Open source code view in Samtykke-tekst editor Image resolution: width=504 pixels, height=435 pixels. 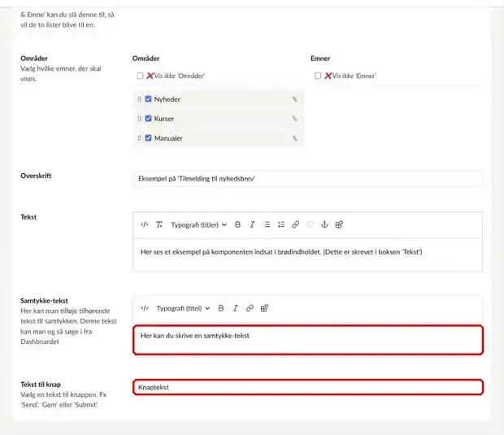[x=145, y=308]
